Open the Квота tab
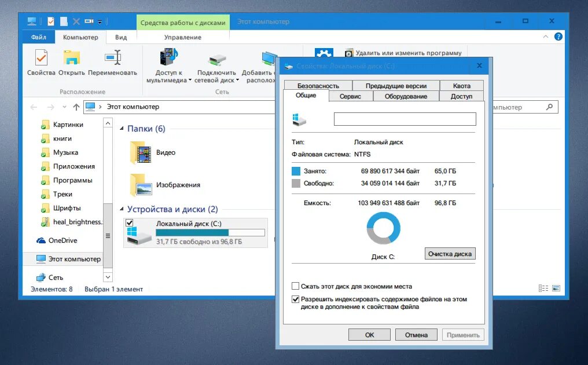Image resolution: width=588 pixels, height=365 pixels. coord(462,86)
